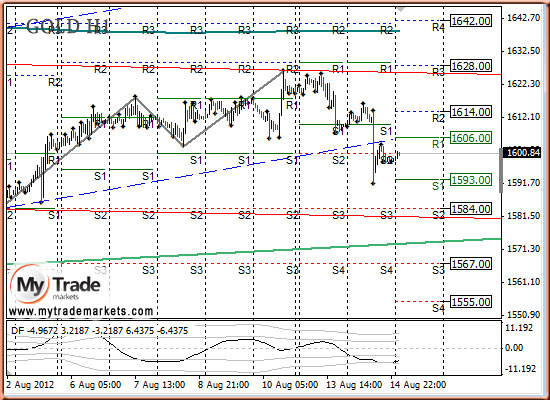Click the 2 Aug 2012 date label
The image size is (550, 400).
(x=30, y=385)
